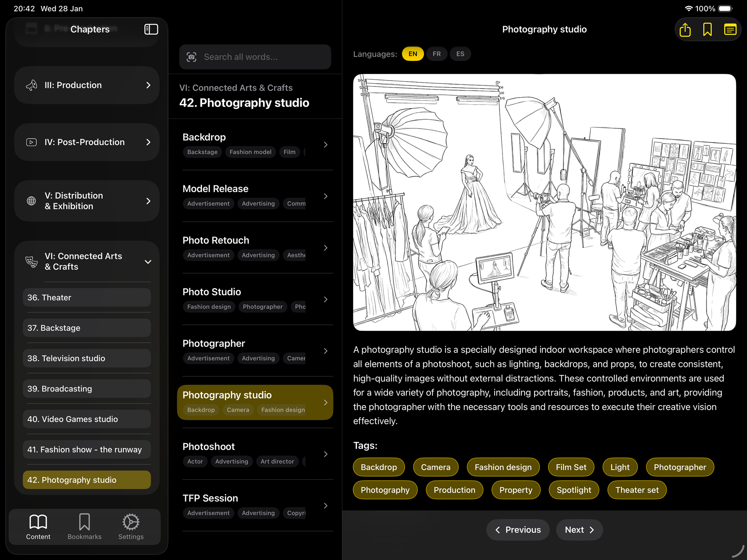Tap the Photographer tag under Tags
The image size is (747, 560).
[x=680, y=467]
